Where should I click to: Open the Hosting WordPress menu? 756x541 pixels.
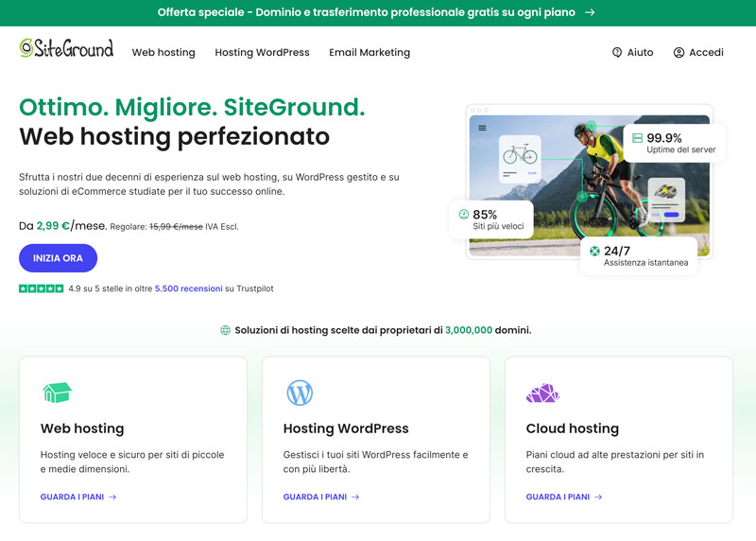click(263, 52)
